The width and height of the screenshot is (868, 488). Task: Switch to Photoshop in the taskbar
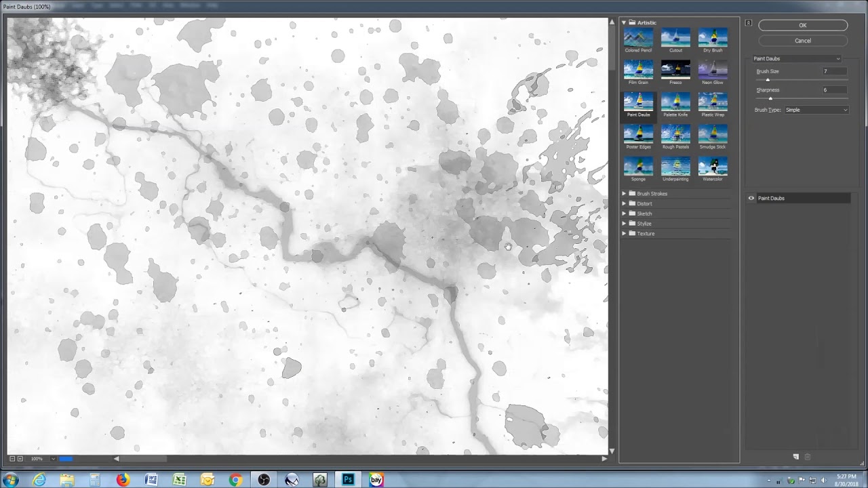(348, 480)
